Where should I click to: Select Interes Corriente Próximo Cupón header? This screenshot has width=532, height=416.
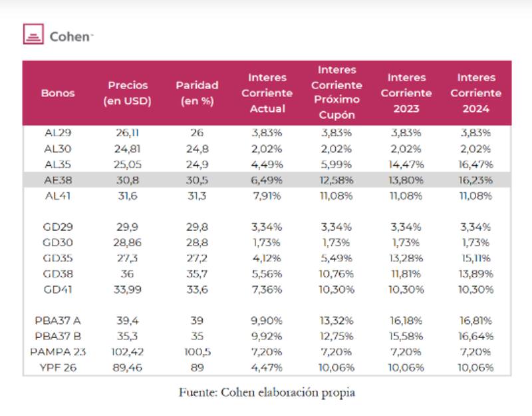(336, 92)
